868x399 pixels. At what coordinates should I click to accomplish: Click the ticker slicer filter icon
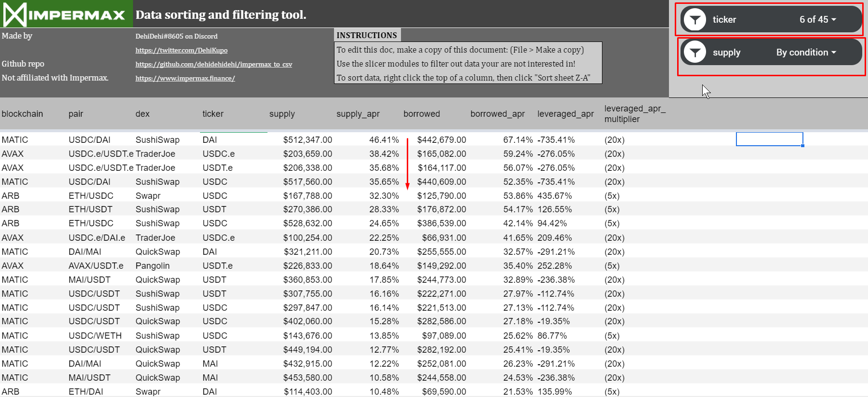click(695, 20)
